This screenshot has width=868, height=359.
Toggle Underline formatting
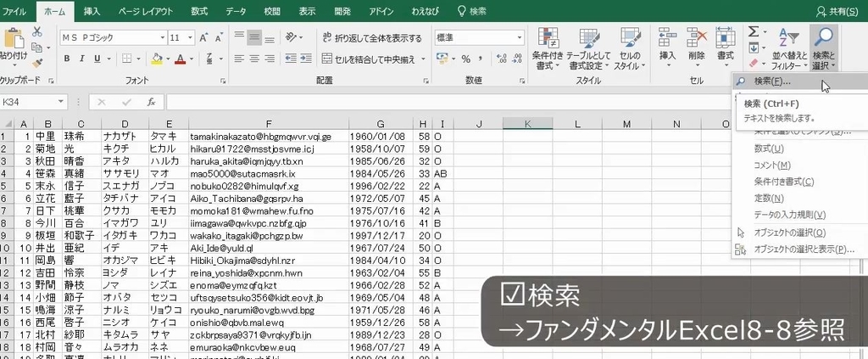click(97, 59)
